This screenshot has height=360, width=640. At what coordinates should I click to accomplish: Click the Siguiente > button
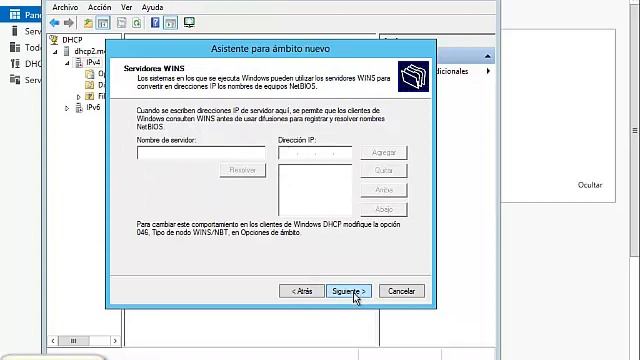(x=349, y=291)
